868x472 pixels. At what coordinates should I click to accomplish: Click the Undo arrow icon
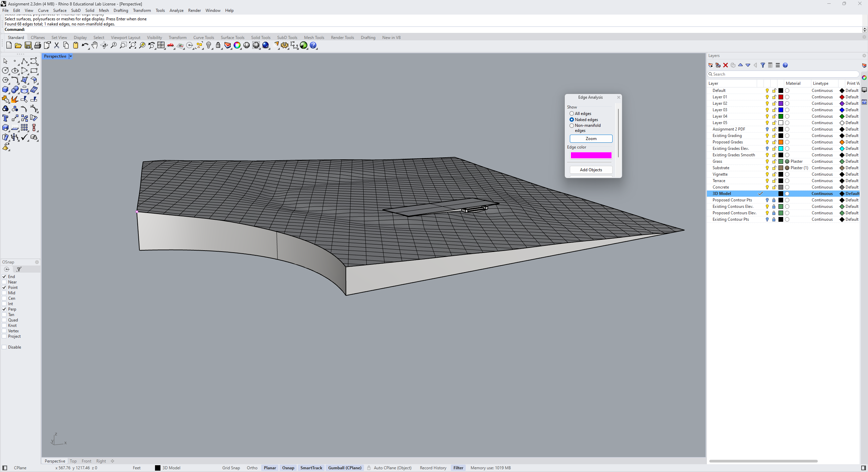tap(85, 45)
